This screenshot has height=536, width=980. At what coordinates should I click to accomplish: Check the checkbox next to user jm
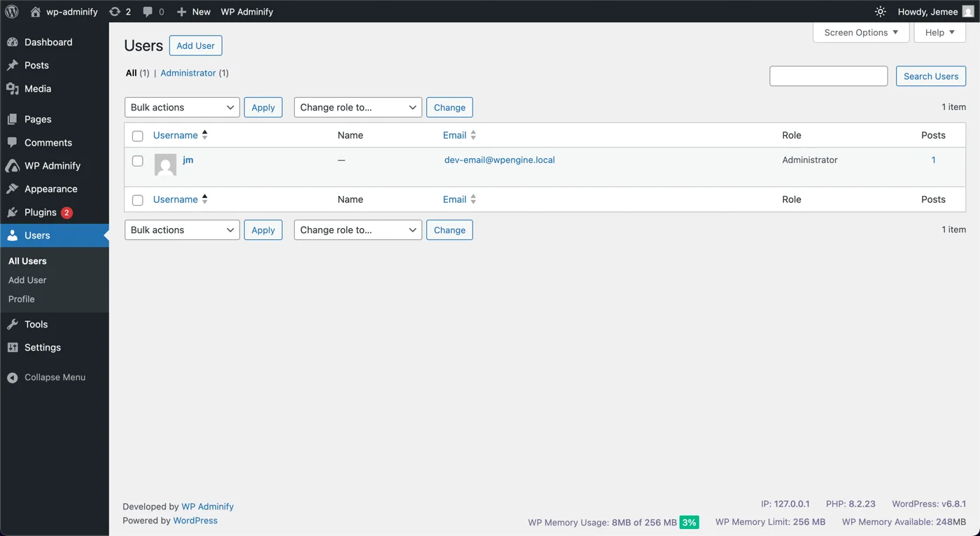[137, 160]
